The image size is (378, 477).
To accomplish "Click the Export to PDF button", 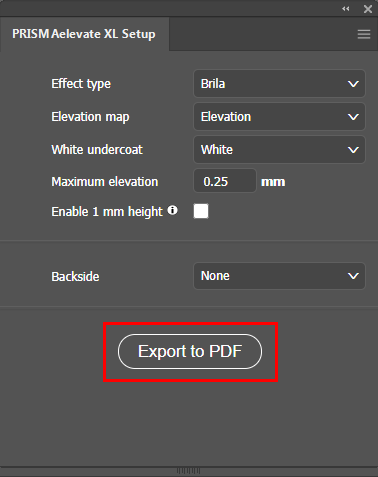I will coord(190,351).
